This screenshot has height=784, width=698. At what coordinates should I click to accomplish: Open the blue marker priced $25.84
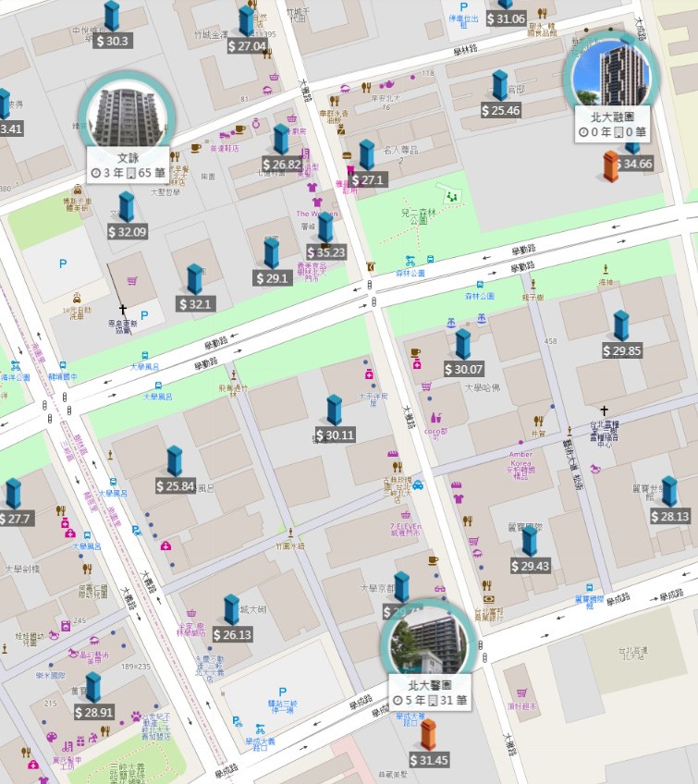click(x=174, y=461)
